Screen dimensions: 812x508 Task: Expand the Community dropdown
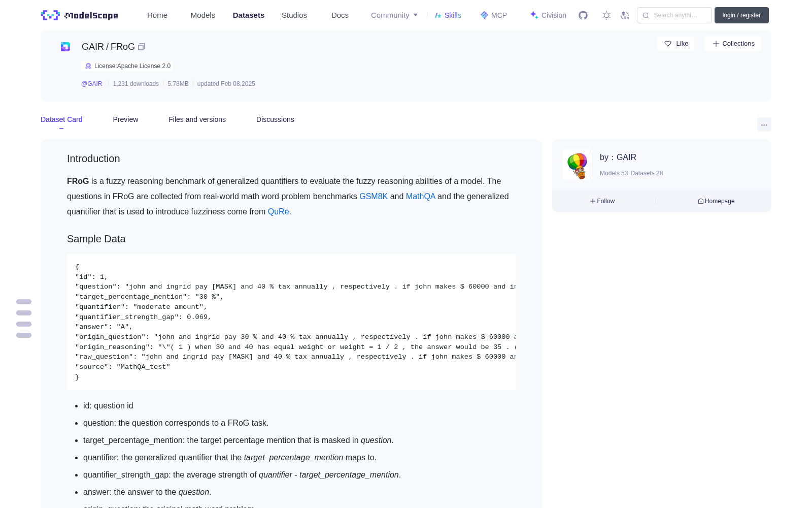394,15
